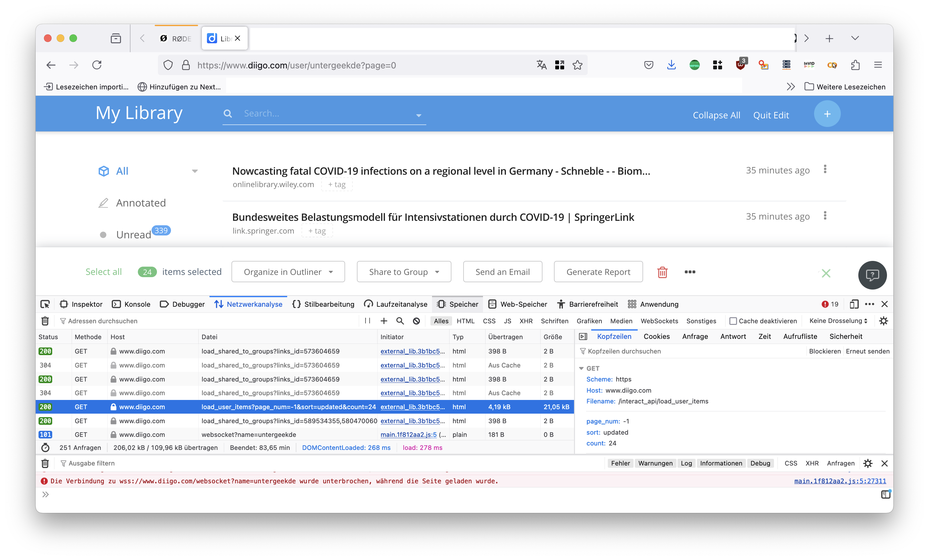Open network search magnifier icon
This screenshot has width=929, height=560.
click(400, 321)
